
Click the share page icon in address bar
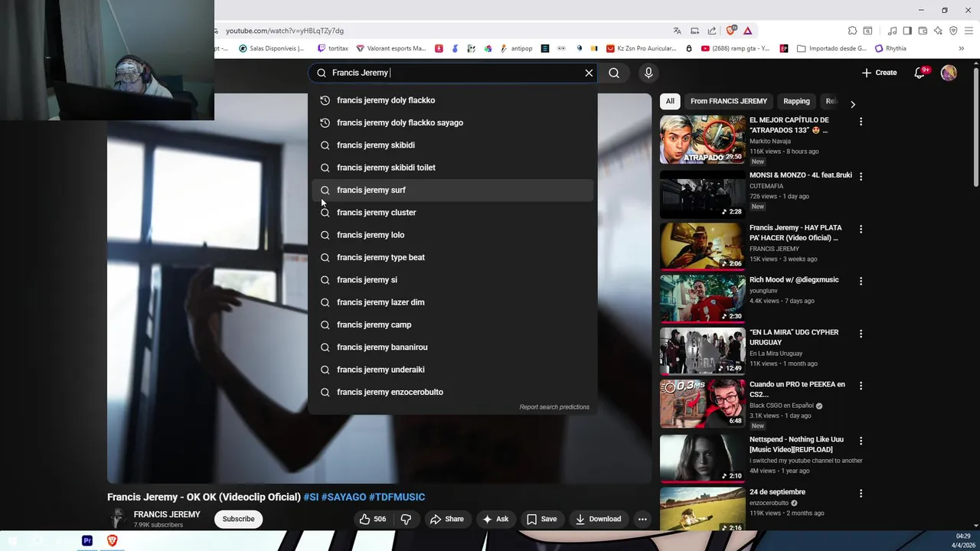pyautogui.click(x=712, y=31)
